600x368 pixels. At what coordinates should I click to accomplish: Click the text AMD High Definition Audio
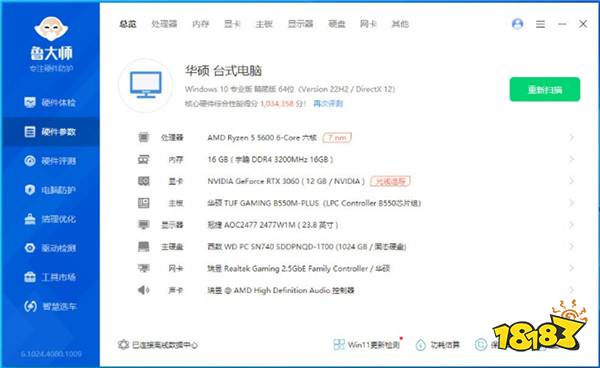[282, 290]
